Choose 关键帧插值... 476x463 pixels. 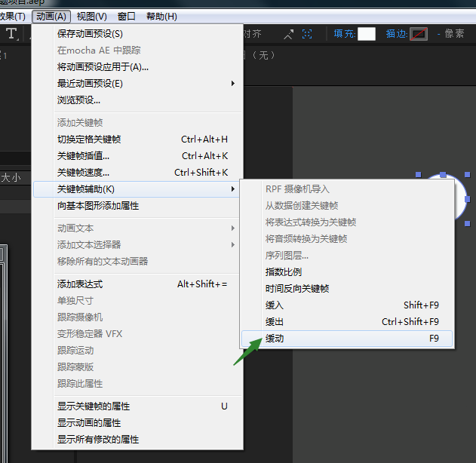click(x=137, y=156)
